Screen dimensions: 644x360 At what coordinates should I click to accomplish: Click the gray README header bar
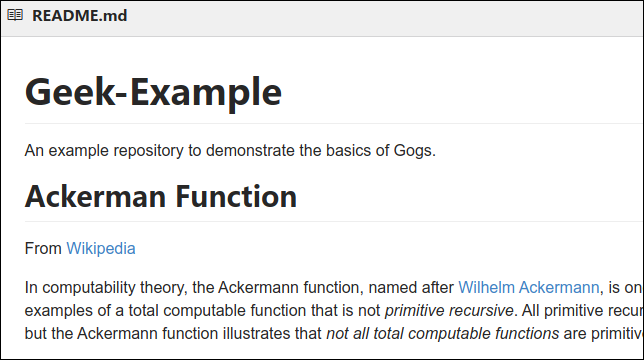point(322,18)
